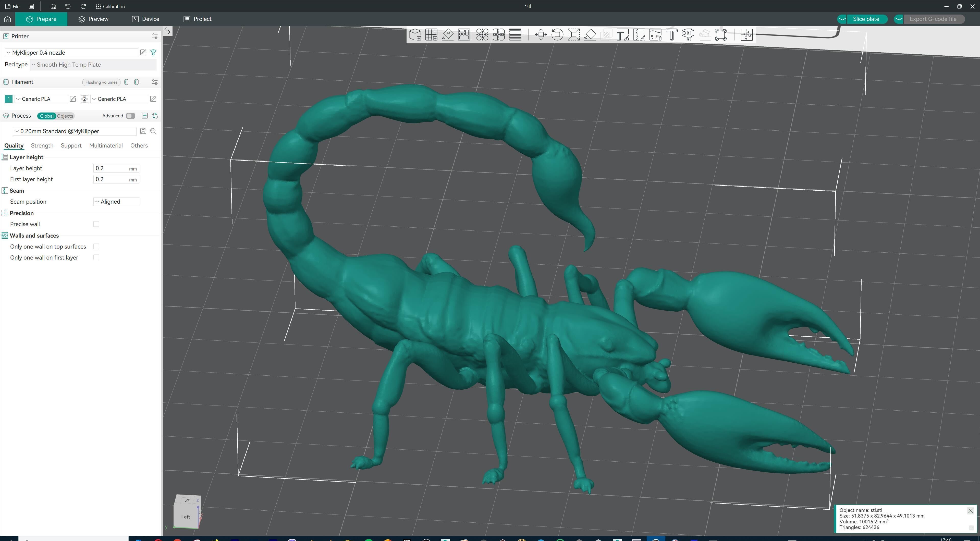Screen dimensions: 980x541
Task: Enable Only one wall on first layer
Action: pos(96,257)
